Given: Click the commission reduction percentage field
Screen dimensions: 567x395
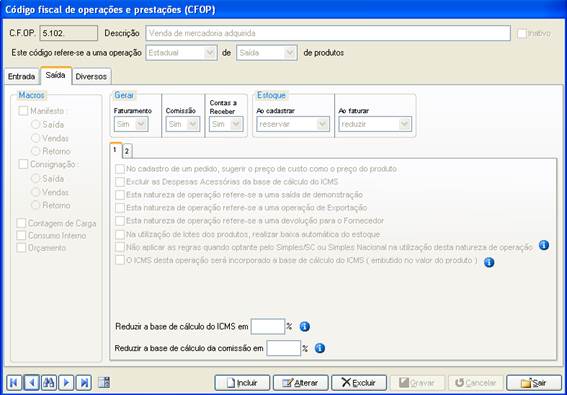Looking at the screenshot, I should [284, 348].
